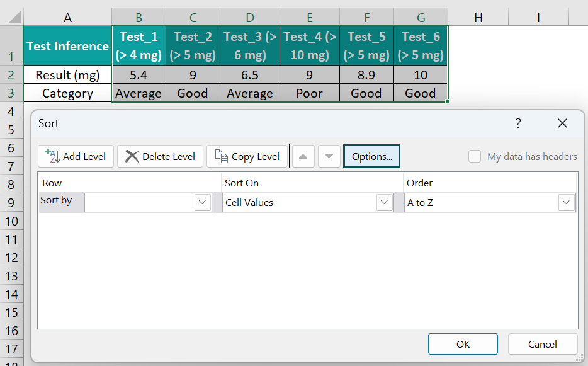Cancel the Sort dialog
Screen dimensions: 588x366
pyautogui.click(x=542, y=344)
